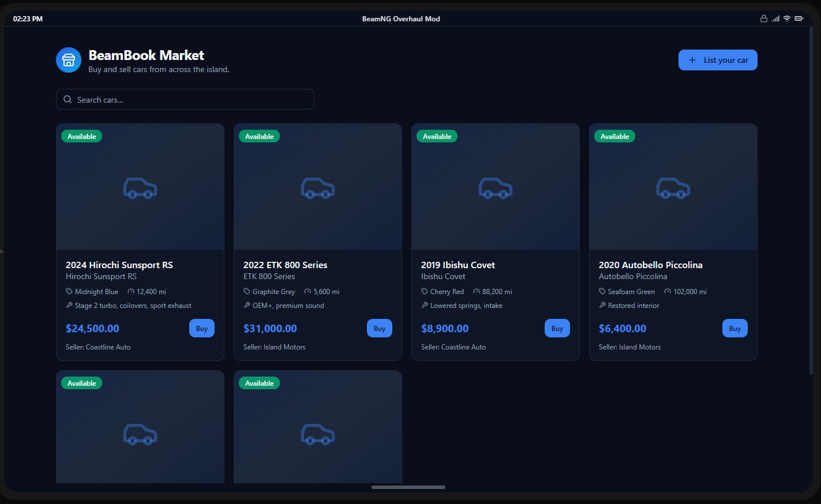Click the Graphite Grey color label
Viewport: 821px width, 504px height.
pyautogui.click(x=274, y=291)
